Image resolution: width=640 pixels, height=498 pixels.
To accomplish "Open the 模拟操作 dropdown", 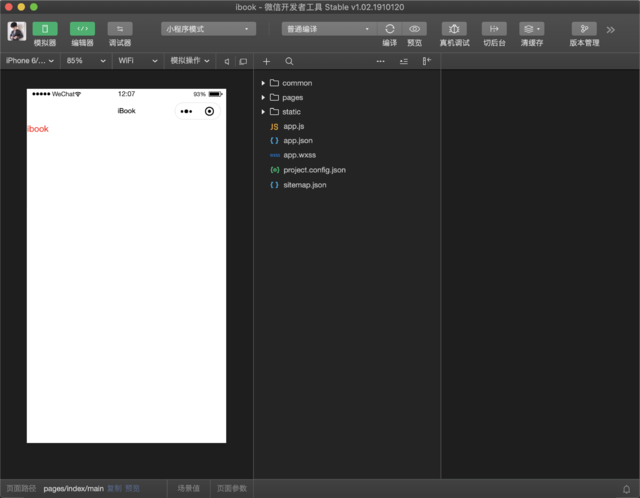I will pyautogui.click(x=190, y=61).
